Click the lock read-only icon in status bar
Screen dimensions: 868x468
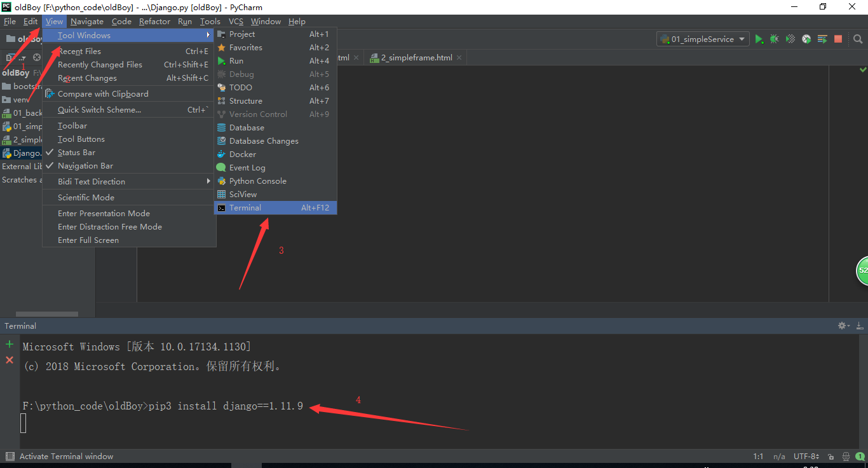831,457
